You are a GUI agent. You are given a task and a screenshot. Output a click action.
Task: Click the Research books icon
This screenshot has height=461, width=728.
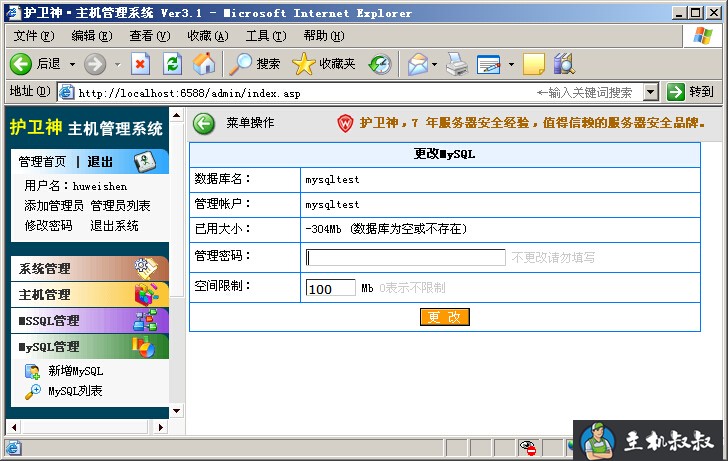564,64
